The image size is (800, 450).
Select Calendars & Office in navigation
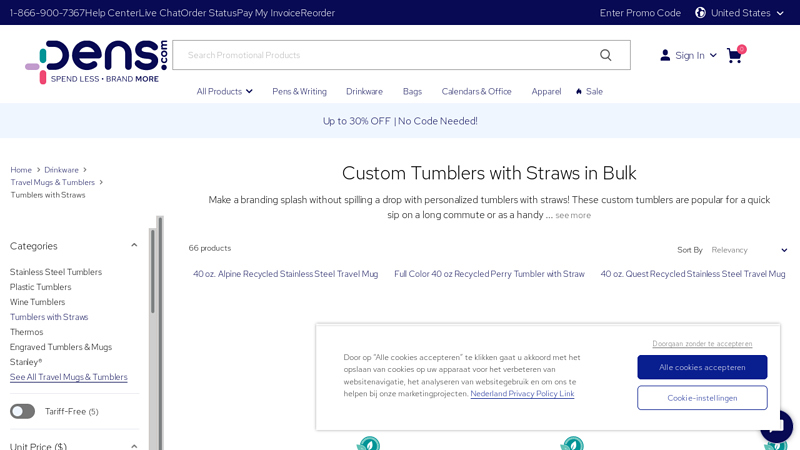coord(476,91)
